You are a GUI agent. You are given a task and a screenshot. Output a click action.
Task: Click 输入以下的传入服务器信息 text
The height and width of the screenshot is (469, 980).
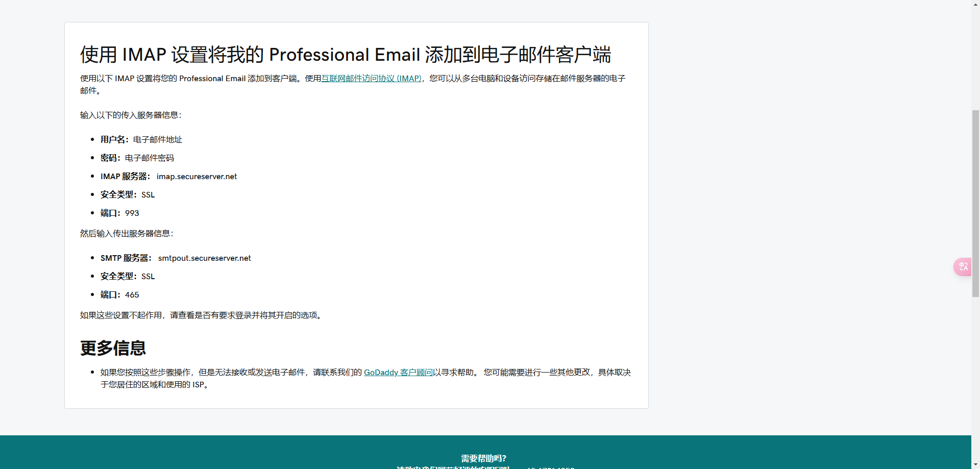coord(131,115)
